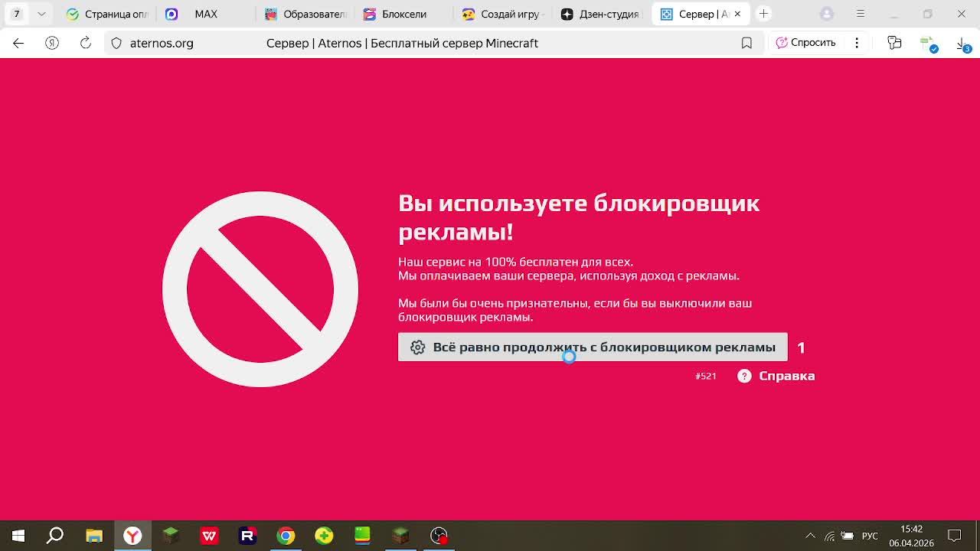Open the browser hamburger menu
Image resolution: width=980 pixels, height=551 pixels.
861,14
